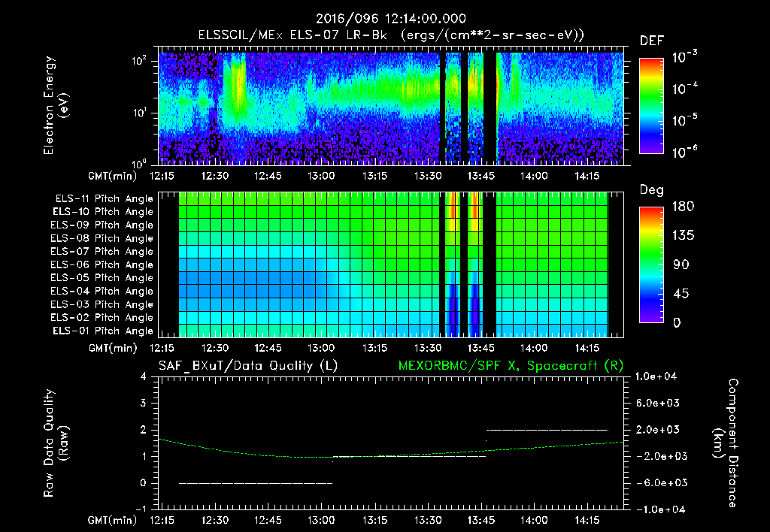The width and height of the screenshot is (770, 532).
Task: Select the ELS-08 Pitch Angle row label
Action: 102,238
